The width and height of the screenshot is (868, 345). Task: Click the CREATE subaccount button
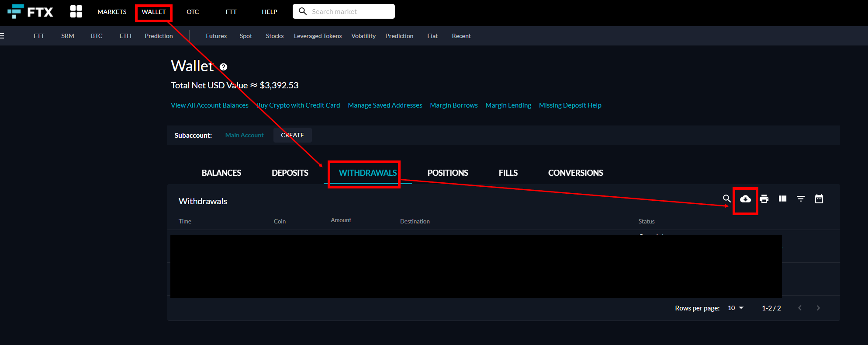point(292,135)
